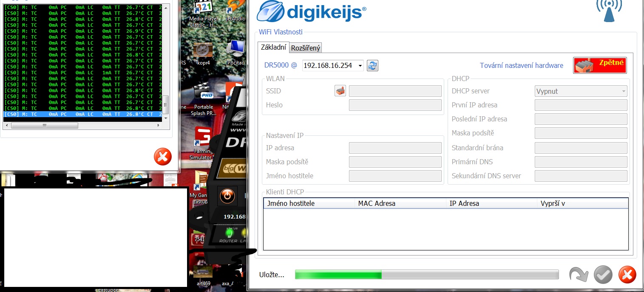Click the SSID network scan icon
This screenshot has width=644, height=292.
pyautogui.click(x=340, y=91)
